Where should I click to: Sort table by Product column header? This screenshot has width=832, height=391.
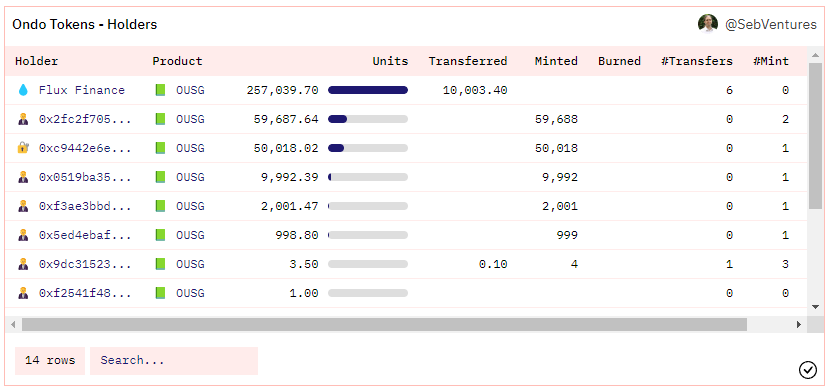177,61
